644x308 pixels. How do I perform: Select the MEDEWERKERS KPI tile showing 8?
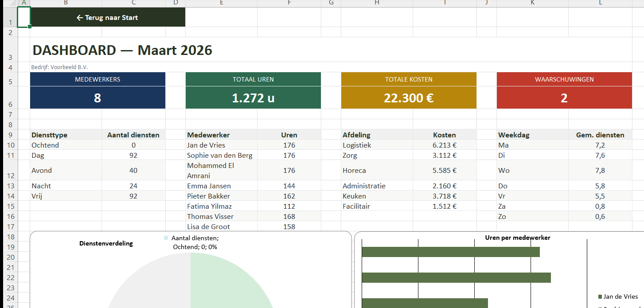point(97,97)
